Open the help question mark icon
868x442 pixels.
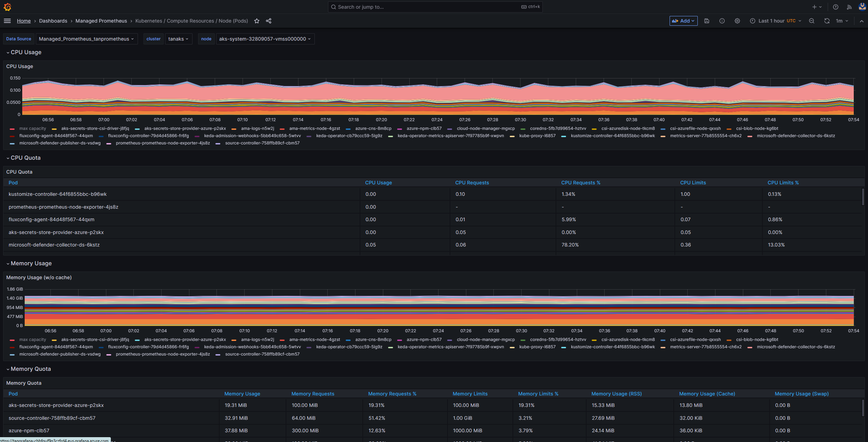pyautogui.click(x=836, y=7)
